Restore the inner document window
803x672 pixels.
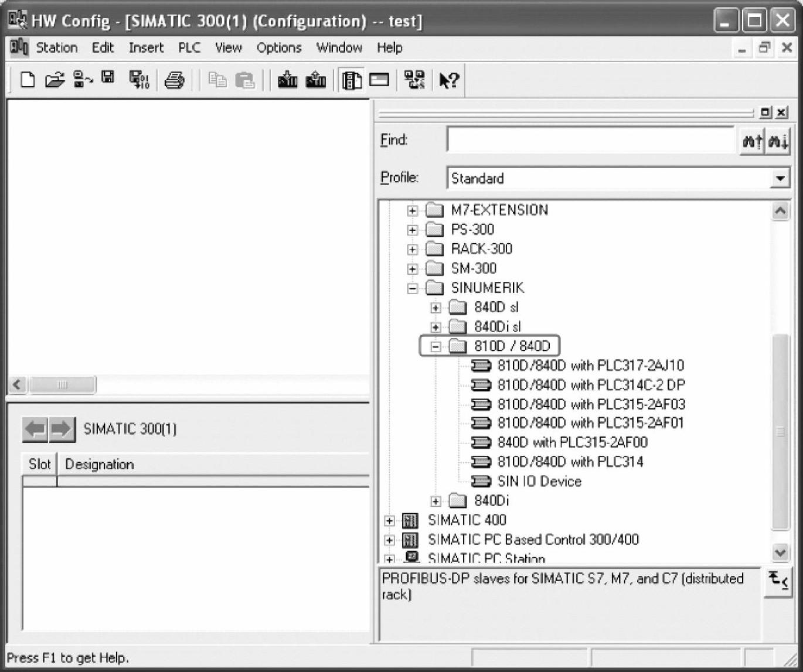point(764,48)
